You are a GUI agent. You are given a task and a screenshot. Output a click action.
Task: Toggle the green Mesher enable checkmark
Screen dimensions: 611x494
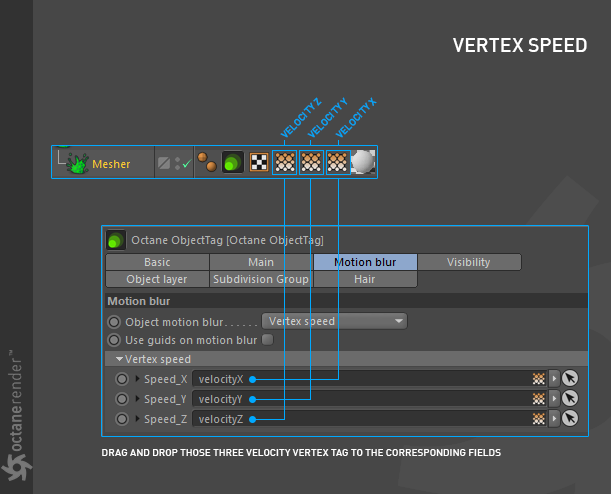[187, 163]
